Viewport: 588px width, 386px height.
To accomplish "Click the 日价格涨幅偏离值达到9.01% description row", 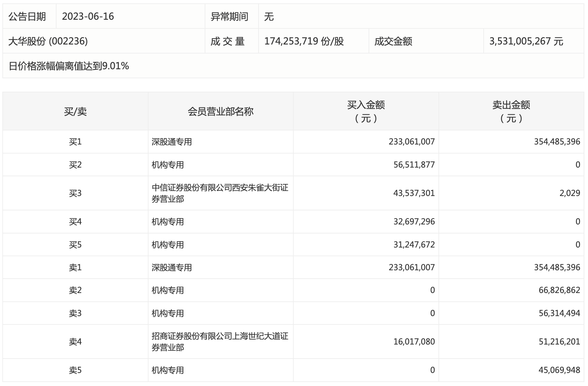I will point(69,66).
